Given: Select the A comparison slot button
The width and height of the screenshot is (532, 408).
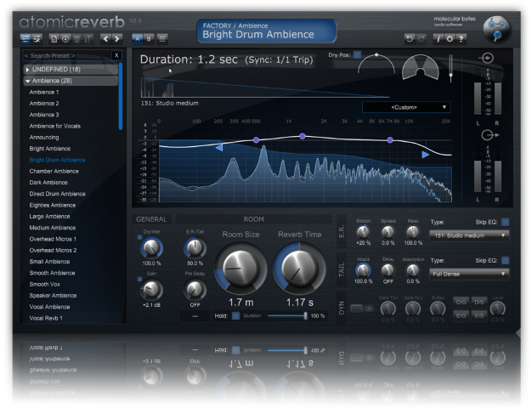Looking at the screenshot, I should click(137, 38).
